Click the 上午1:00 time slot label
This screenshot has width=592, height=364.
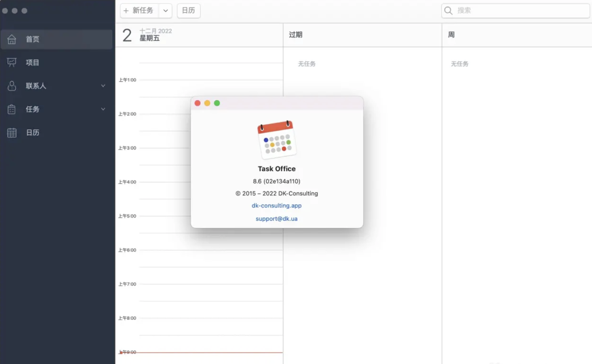127,80
